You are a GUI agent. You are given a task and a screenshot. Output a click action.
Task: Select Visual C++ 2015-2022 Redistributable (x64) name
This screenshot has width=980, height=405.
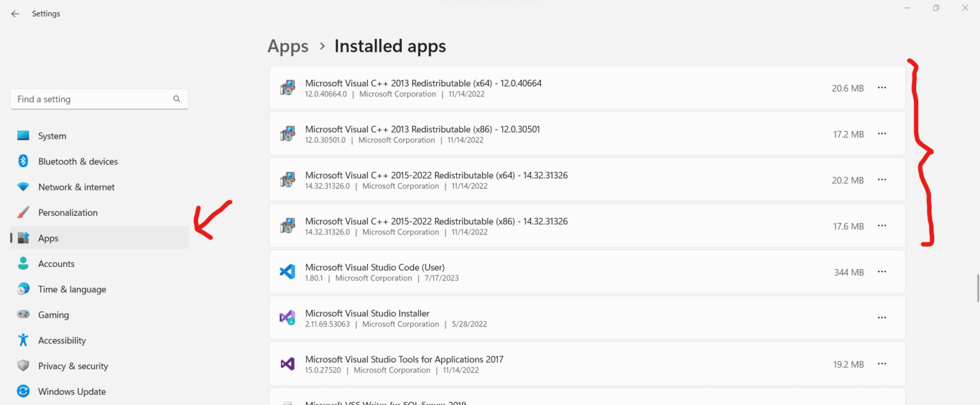[x=436, y=175]
